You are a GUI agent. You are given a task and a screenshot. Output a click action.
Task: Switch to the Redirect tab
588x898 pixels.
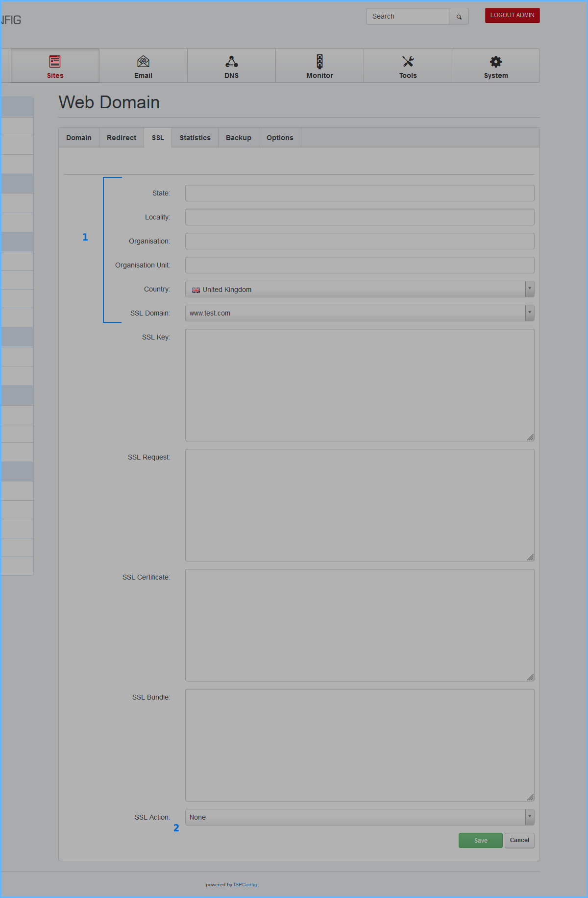(122, 138)
